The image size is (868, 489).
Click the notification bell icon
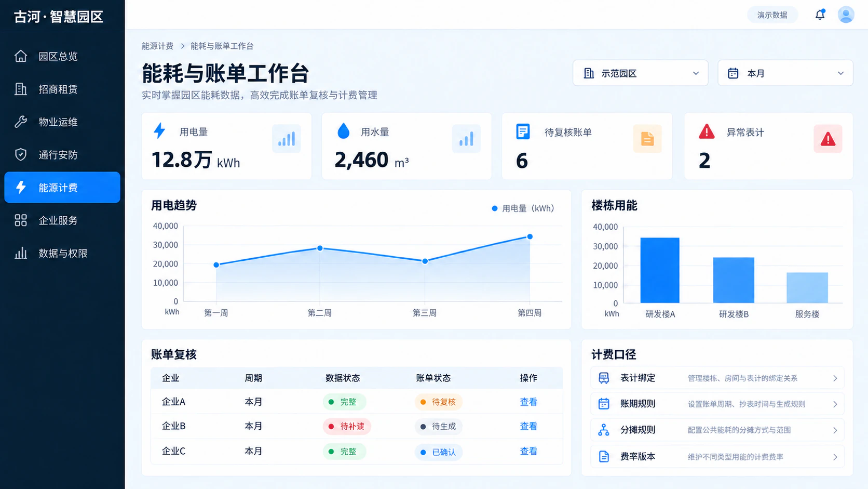[820, 15]
